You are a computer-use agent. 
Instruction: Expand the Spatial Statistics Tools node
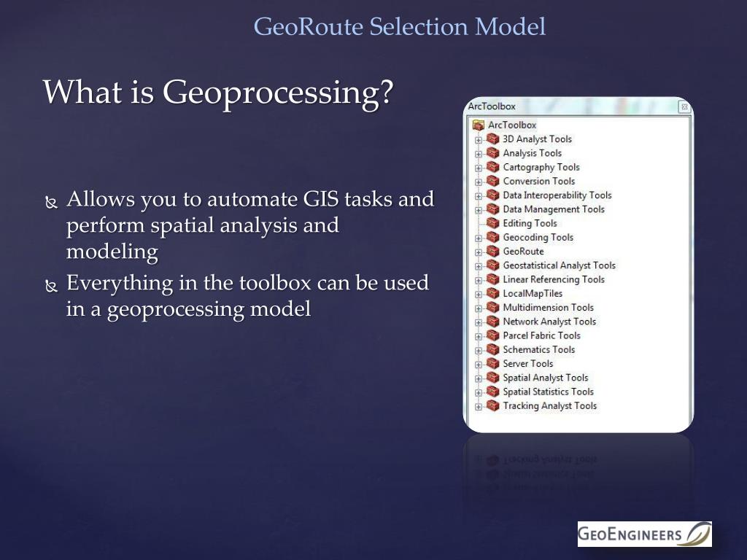[x=479, y=393]
